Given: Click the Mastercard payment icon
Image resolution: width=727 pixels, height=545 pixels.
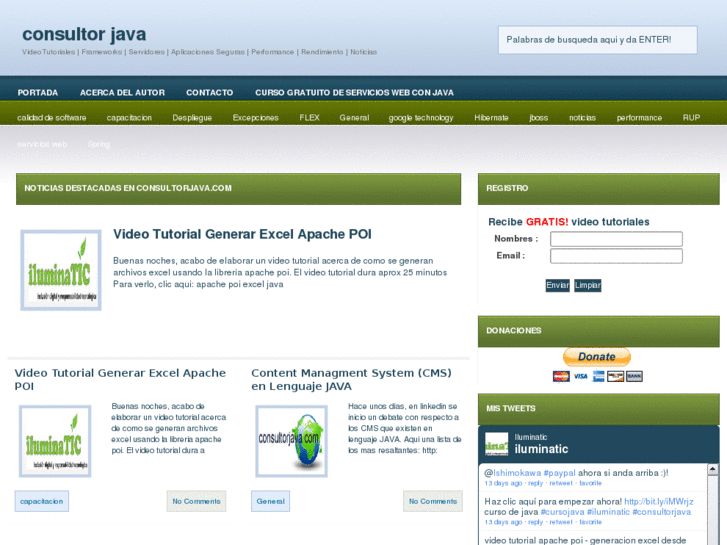Looking at the screenshot, I should pyautogui.click(x=561, y=376).
